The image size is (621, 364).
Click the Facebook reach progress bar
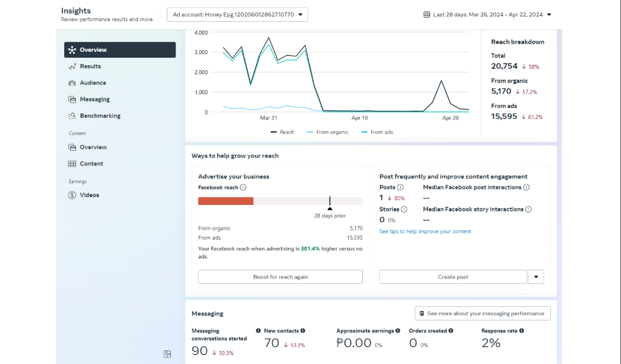coord(280,201)
